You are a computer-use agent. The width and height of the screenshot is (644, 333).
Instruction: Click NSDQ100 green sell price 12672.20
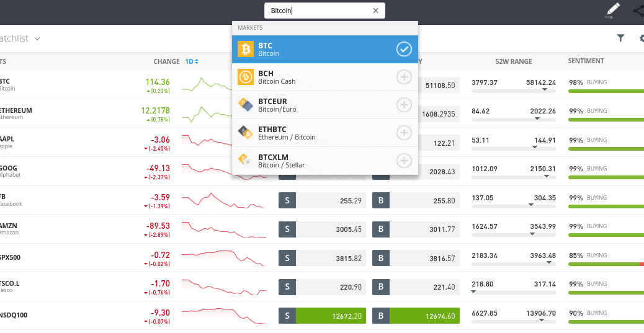click(x=331, y=316)
